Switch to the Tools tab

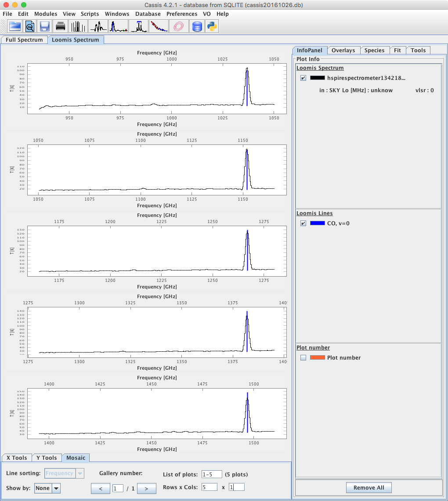[x=418, y=50]
